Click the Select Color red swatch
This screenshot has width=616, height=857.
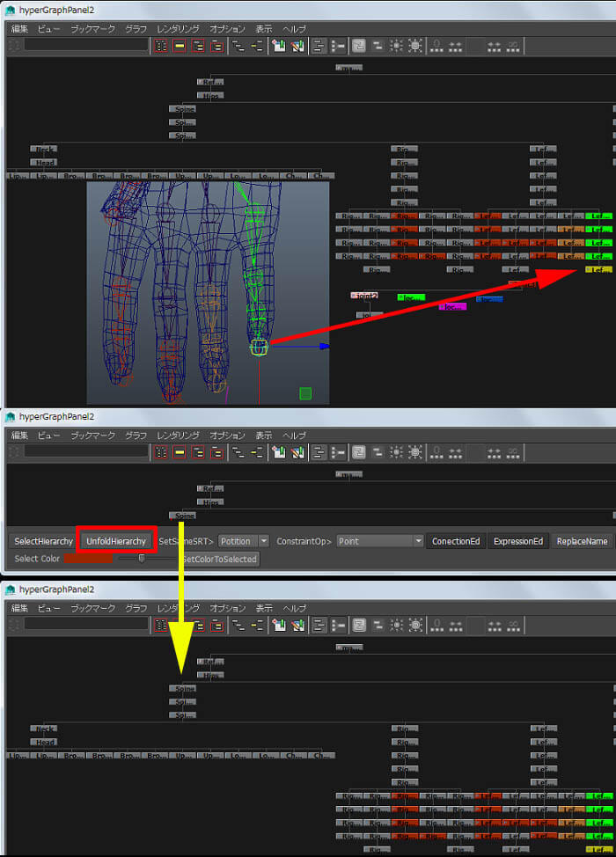click(x=88, y=559)
